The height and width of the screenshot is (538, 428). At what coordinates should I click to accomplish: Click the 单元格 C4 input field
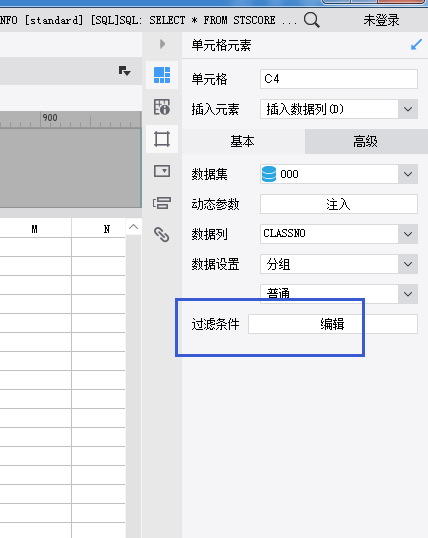[x=339, y=79]
